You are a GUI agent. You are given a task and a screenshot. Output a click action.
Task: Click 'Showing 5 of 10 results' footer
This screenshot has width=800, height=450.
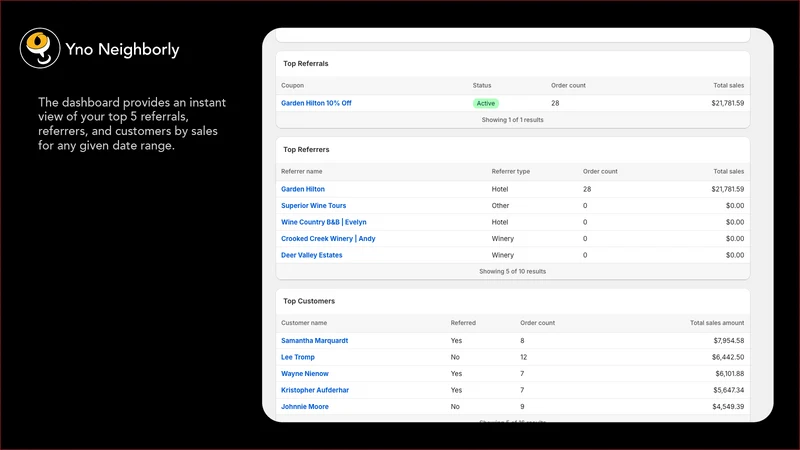click(512, 271)
